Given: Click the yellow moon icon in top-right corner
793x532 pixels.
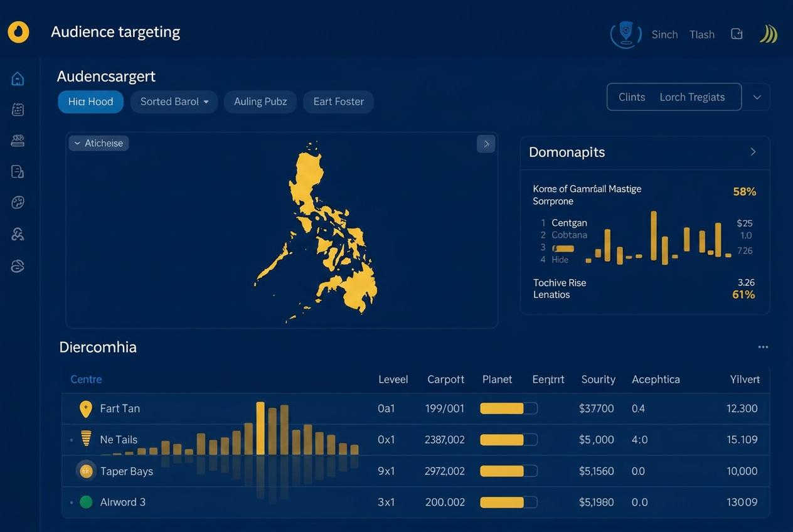Looking at the screenshot, I should coord(769,34).
